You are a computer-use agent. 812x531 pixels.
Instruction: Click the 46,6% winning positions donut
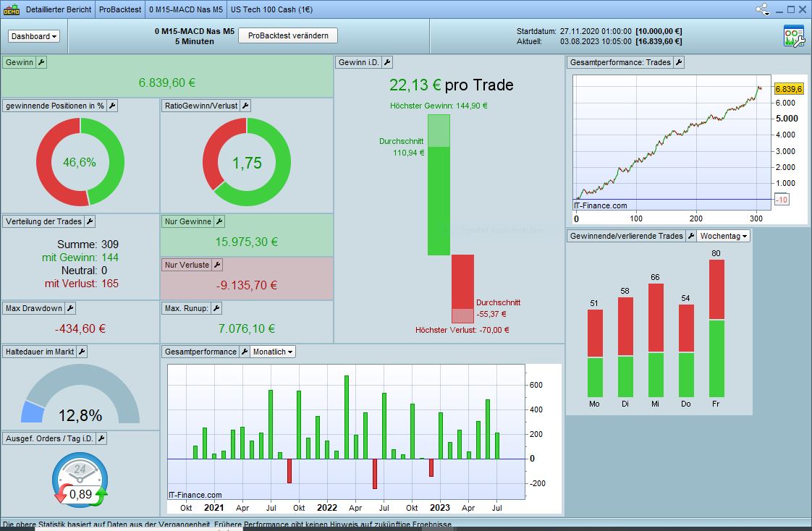[x=80, y=162]
